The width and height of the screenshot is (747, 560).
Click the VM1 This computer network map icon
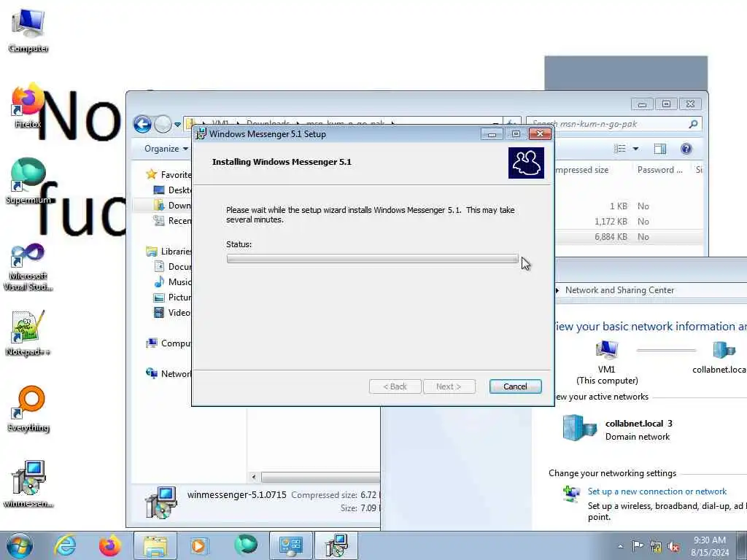pos(607,349)
